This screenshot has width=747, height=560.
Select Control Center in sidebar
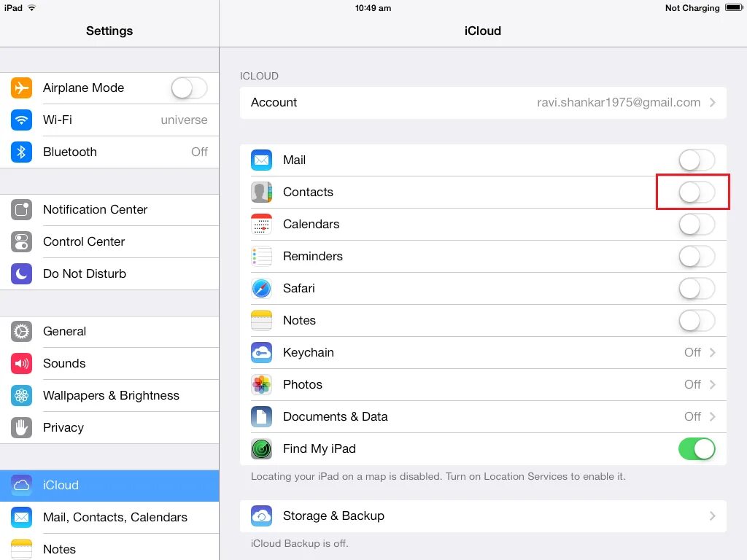coord(109,241)
